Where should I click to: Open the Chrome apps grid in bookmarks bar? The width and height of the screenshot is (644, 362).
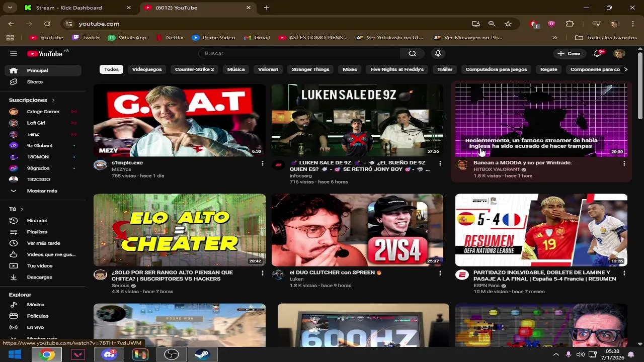tap(10, 38)
